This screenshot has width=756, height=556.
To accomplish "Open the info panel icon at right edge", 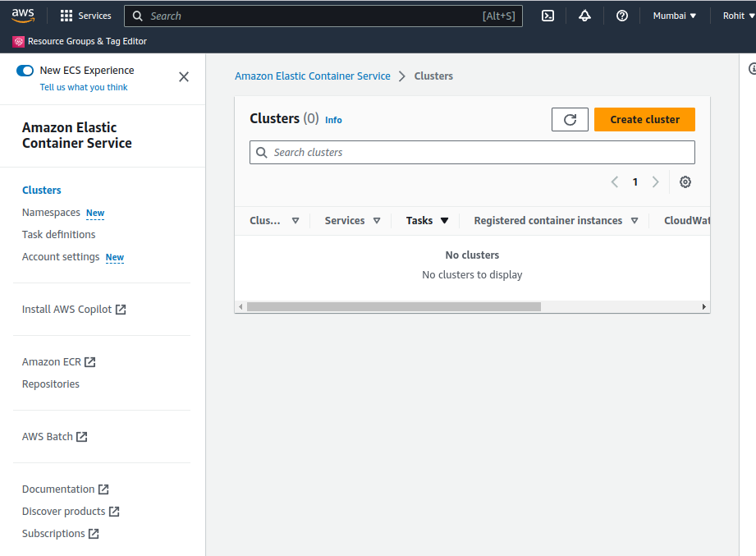I will point(752,68).
